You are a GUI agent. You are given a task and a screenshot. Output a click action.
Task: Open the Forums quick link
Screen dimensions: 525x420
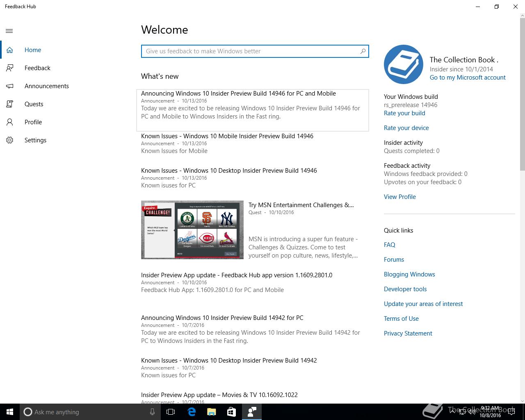click(x=394, y=260)
